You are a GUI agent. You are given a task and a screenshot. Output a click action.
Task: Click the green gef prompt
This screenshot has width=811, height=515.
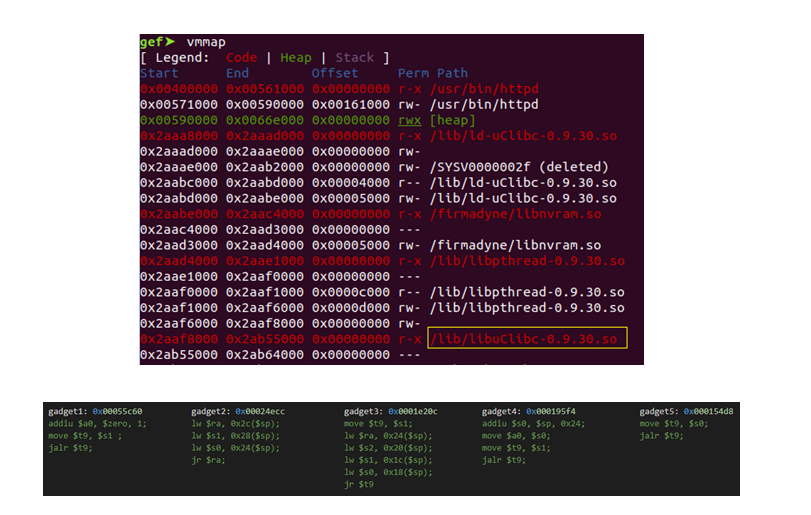pyautogui.click(x=157, y=42)
